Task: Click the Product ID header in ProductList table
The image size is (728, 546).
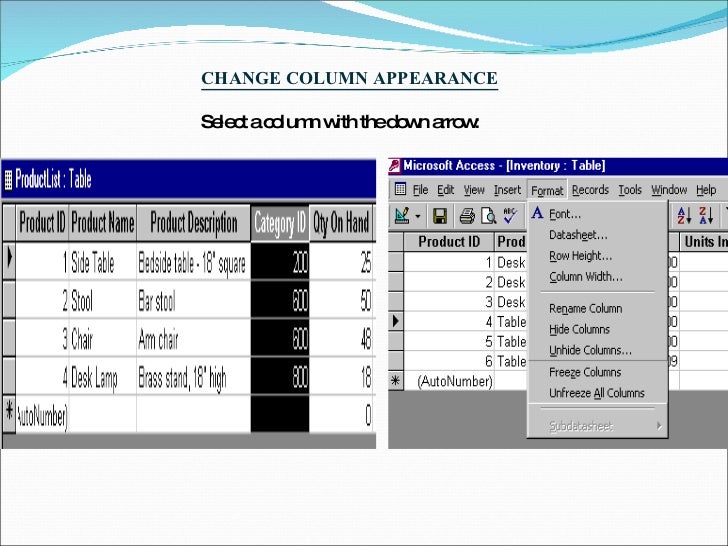Action: point(42,223)
